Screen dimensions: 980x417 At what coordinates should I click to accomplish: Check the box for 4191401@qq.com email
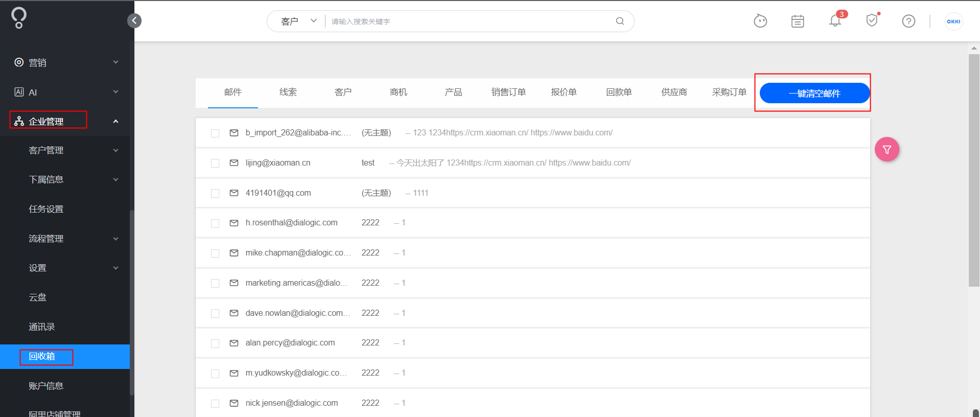(215, 194)
